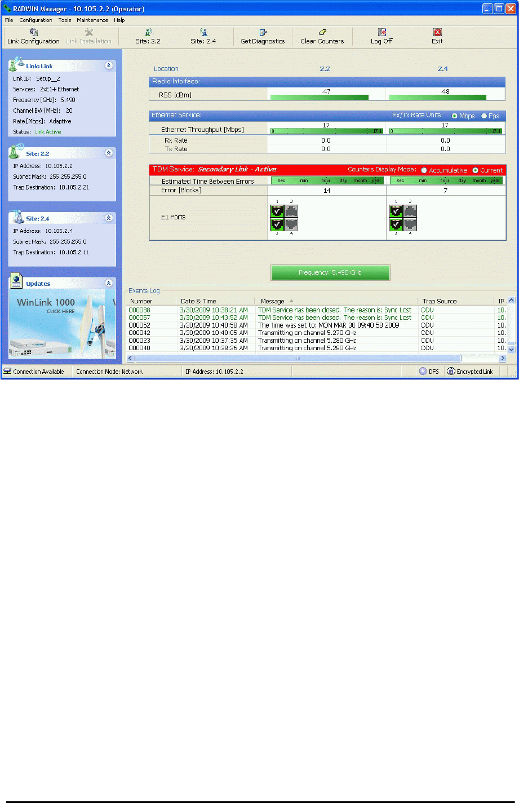Click the DFS status bar icon
Viewport: 519px width, 812px height.
423,372
